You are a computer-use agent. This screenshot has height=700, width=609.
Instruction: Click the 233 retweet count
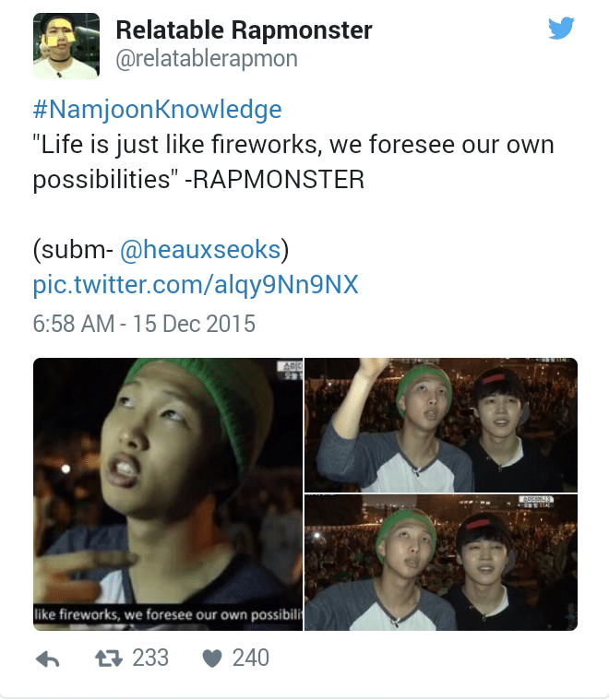pyautogui.click(x=150, y=658)
